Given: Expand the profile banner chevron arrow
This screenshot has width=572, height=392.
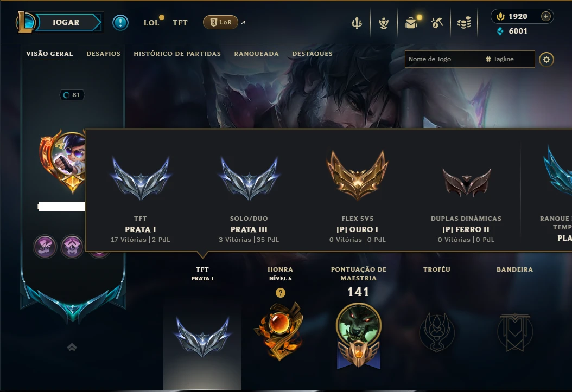Looking at the screenshot, I should pyautogui.click(x=72, y=347).
